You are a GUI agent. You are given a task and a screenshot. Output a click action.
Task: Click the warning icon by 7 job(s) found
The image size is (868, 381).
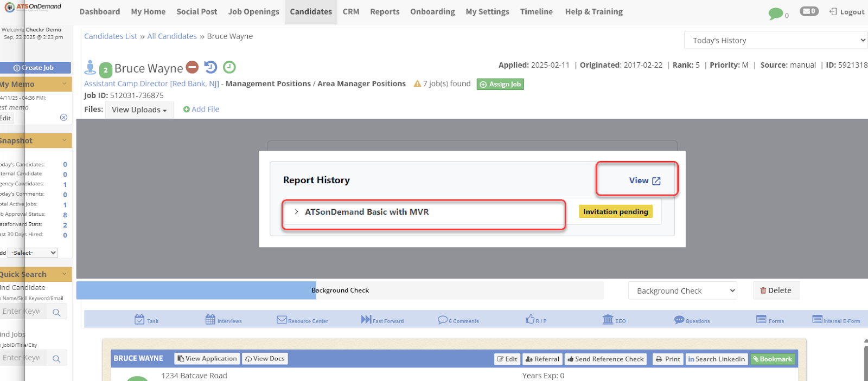417,84
